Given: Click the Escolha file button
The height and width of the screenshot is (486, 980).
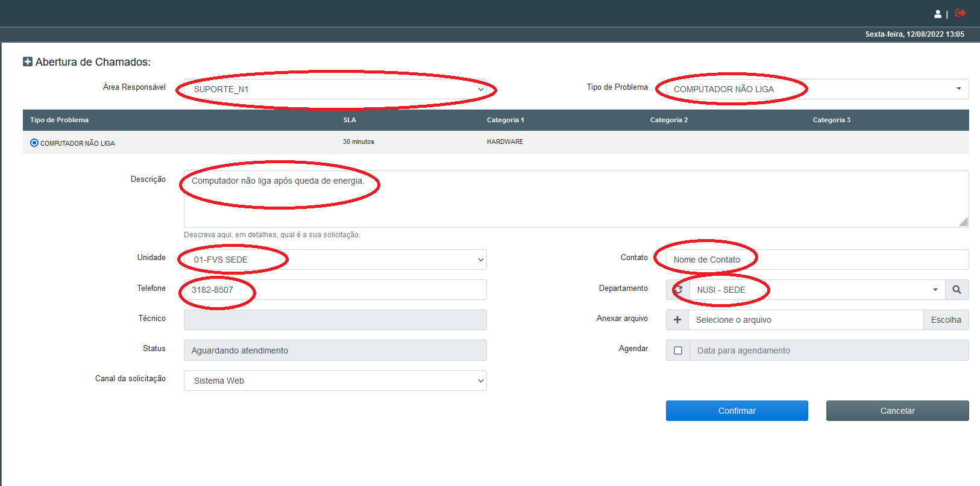Looking at the screenshot, I should (946, 320).
